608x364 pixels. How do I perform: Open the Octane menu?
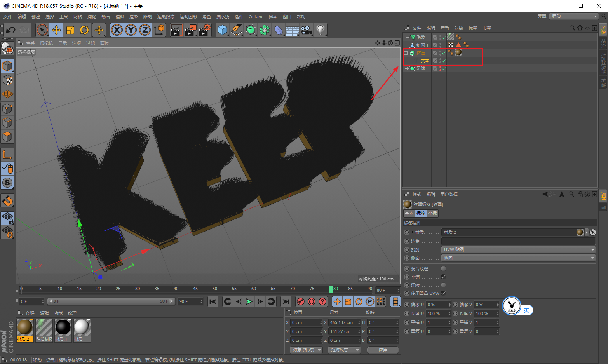256,17
